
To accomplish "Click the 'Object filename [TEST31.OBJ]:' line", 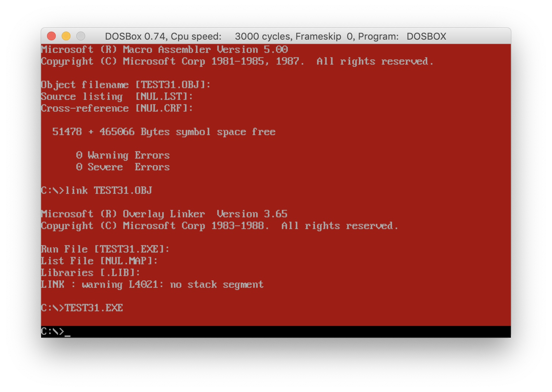I will pos(126,85).
